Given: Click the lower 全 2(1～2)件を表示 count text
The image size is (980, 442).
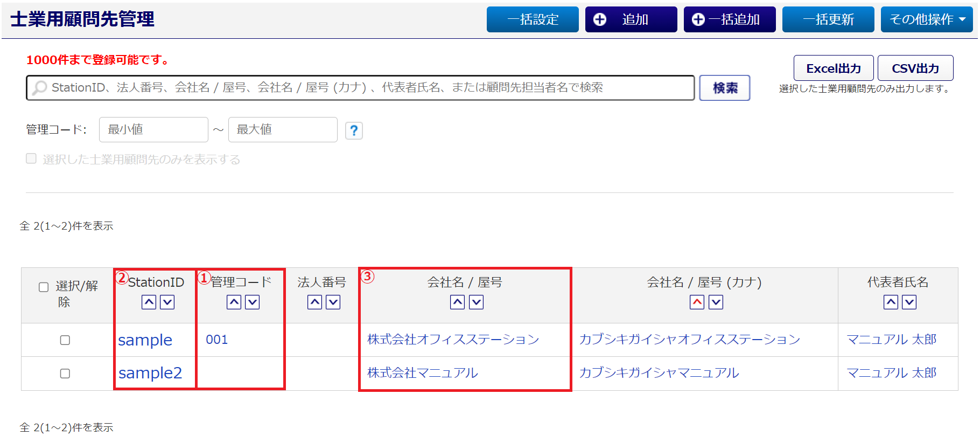Looking at the screenshot, I should click(66, 427).
